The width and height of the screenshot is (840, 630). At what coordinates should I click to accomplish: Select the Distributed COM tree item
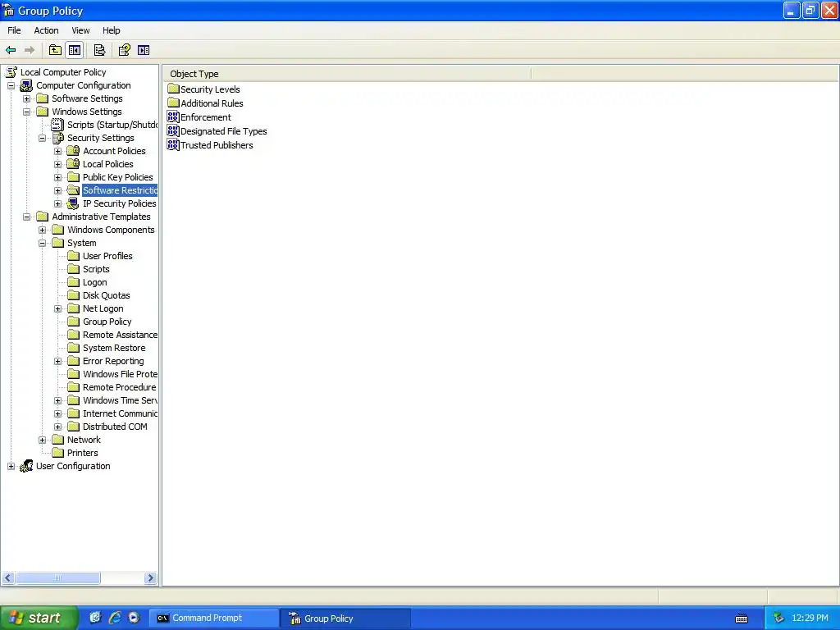click(x=115, y=427)
